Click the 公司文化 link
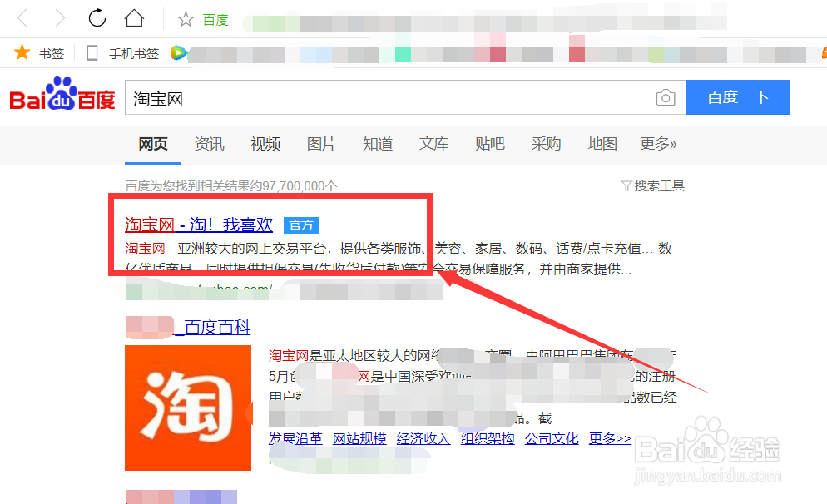Viewport: 827px width, 504px height. [552, 438]
